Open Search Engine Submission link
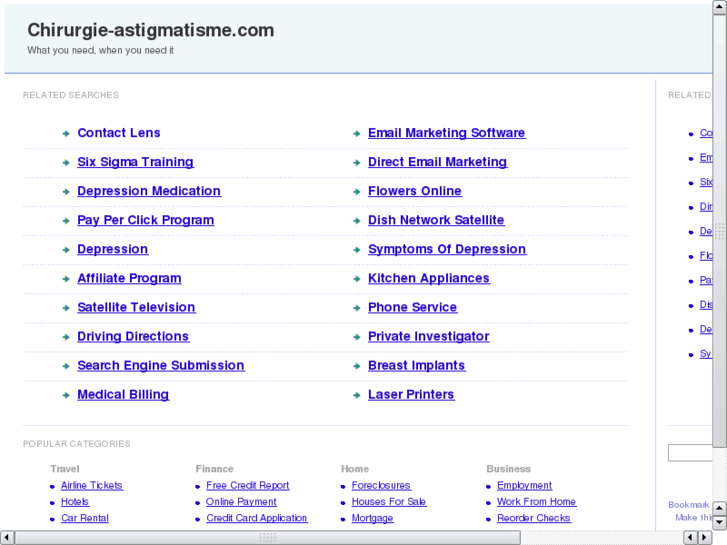Viewport: 727px width, 545px height. coord(161,365)
